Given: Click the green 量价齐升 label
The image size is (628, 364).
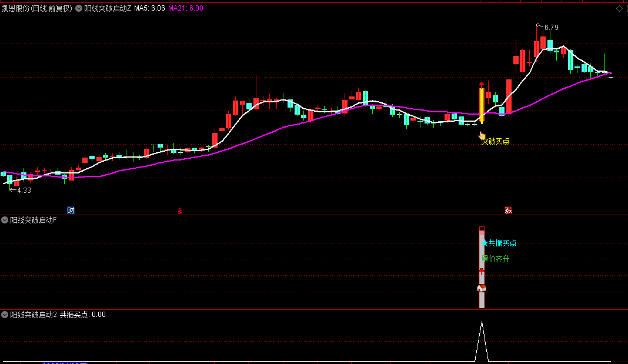Looking at the screenshot, I should [496, 259].
